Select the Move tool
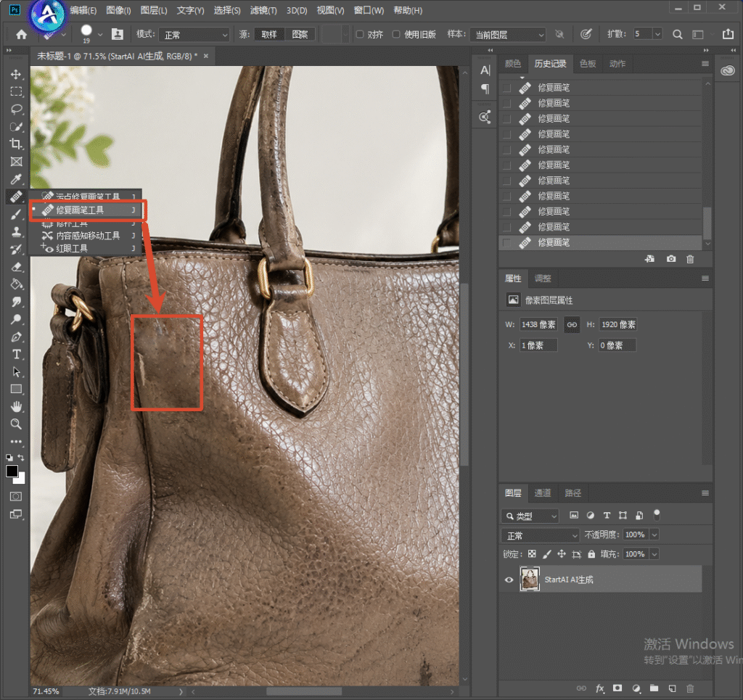The width and height of the screenshot is (743, 700). click(x=16, y=75)
